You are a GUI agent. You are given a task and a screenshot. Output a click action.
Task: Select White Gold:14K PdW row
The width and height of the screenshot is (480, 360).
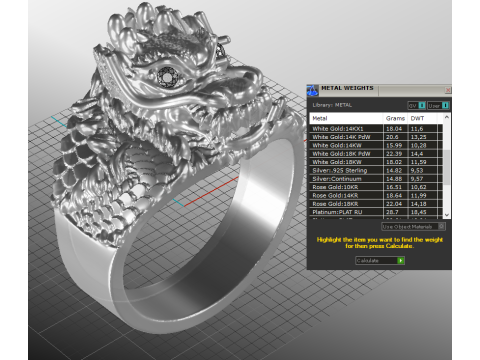[x=376, y=137]
